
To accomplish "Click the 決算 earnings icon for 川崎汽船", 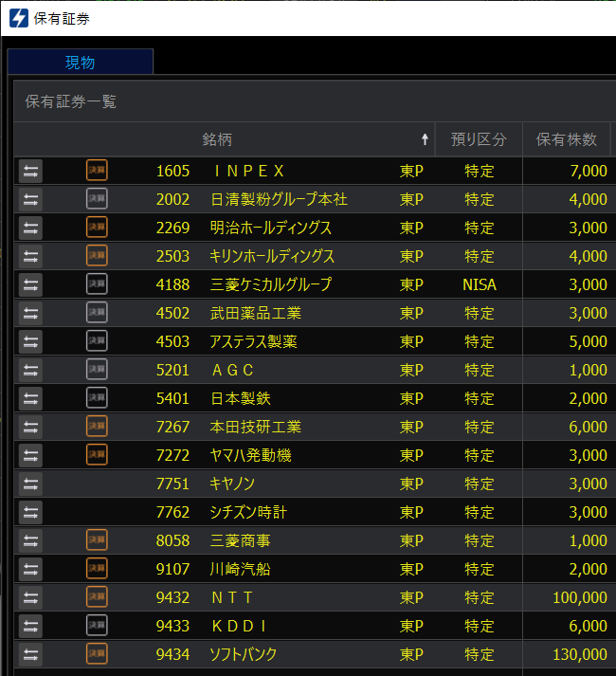I will (x=97, y=569).
